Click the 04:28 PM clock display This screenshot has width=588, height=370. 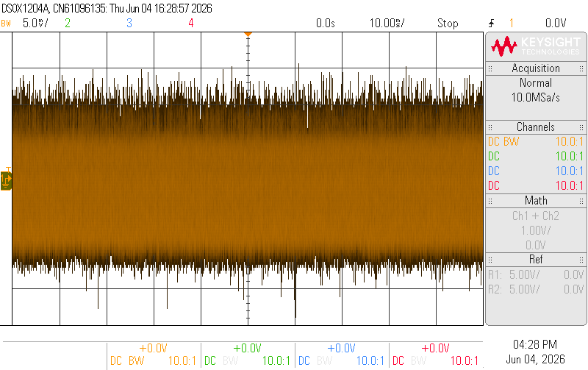(535, 344)
